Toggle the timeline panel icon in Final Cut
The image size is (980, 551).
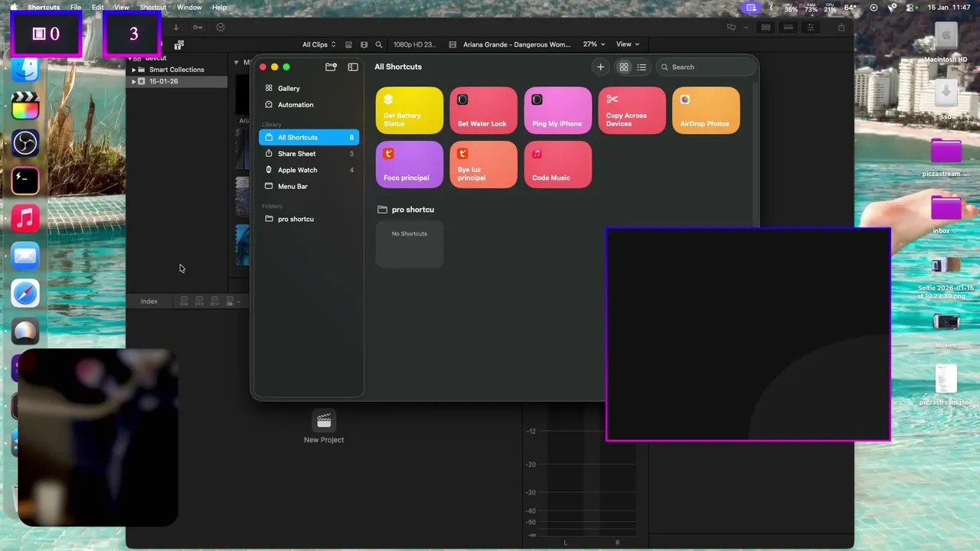click(x=789, y=28)
